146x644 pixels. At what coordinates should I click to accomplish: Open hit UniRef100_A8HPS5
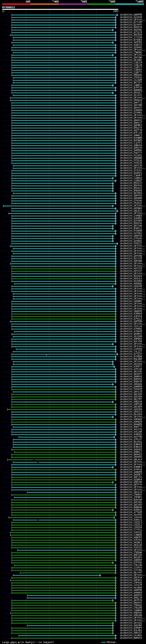131,15
